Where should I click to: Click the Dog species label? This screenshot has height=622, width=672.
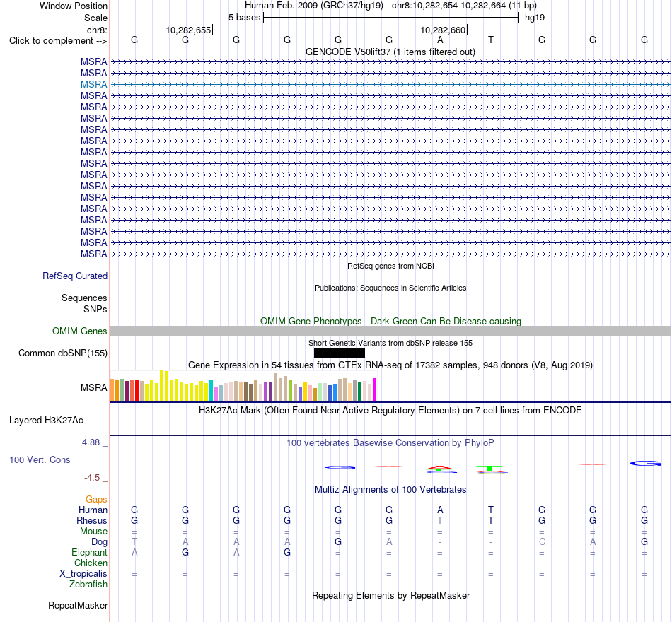(99, 542)
